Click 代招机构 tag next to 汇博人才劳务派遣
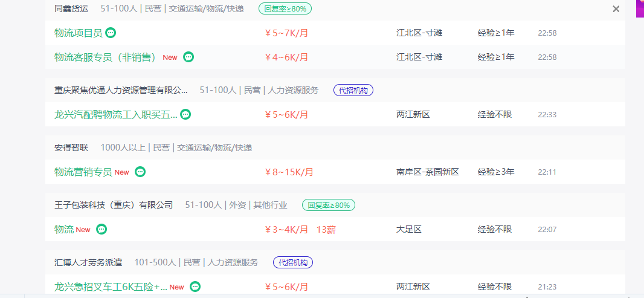 click(293, 262)
